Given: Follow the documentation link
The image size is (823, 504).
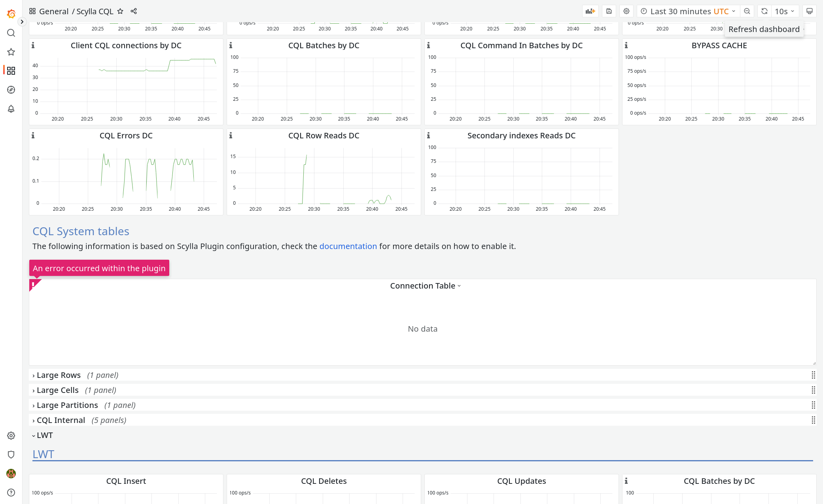Looking at the screenshot, I should [348, 246].
